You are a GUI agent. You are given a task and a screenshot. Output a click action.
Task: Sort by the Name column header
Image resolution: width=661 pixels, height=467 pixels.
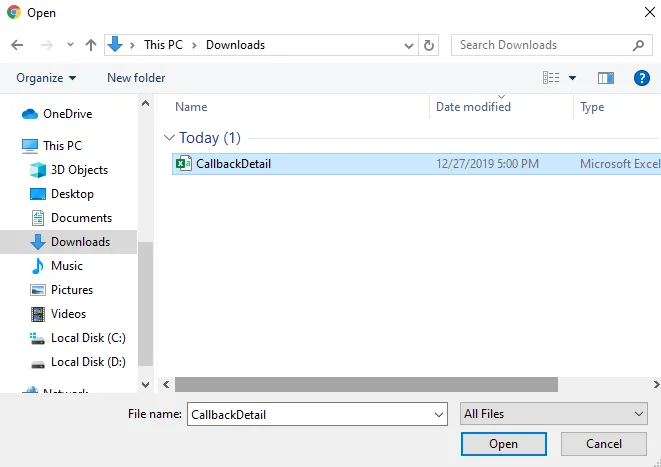[x=191, y=107]
